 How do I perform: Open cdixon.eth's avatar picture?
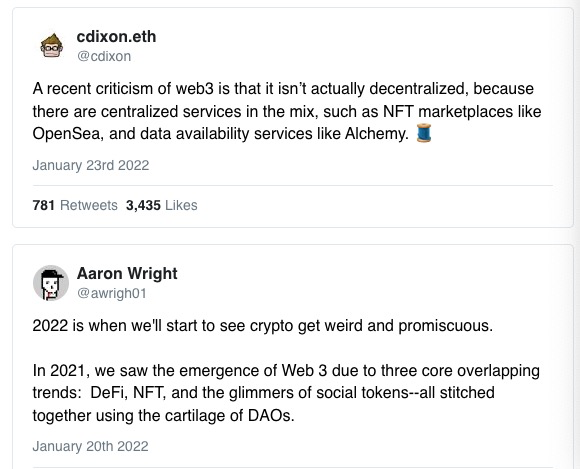coord(51,45)
